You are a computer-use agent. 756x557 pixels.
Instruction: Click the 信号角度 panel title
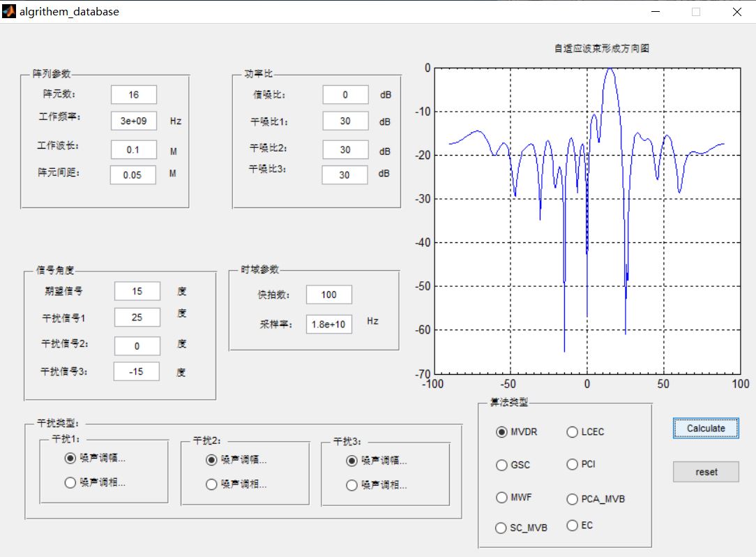(56, 270)
